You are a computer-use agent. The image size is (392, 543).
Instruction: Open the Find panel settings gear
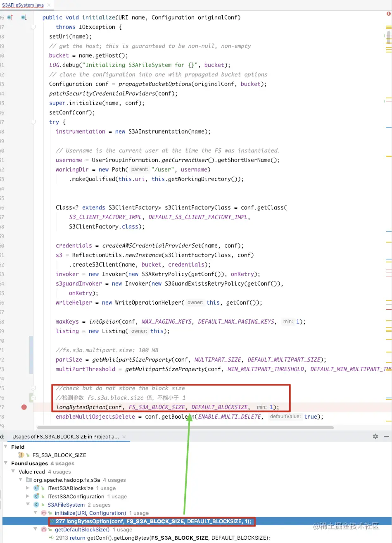pyautogui.click(x=375, y=436)
